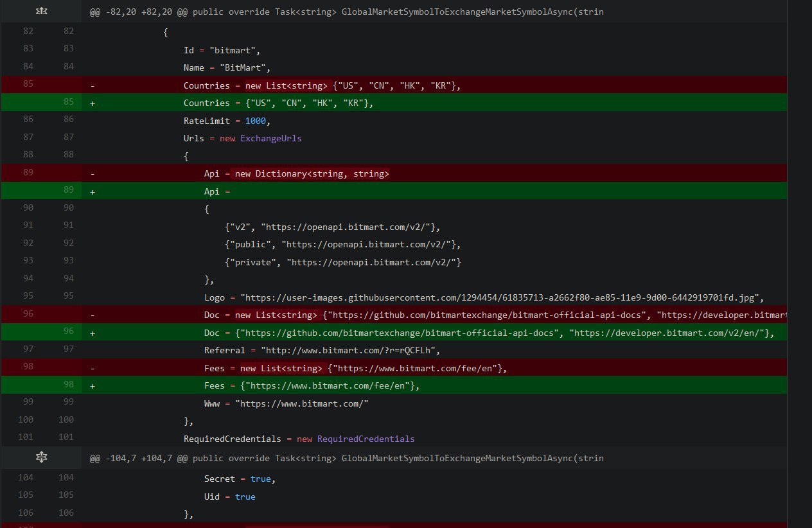
Task: Select old line number 98 on deleted Fees row
Action: (27, 367)
